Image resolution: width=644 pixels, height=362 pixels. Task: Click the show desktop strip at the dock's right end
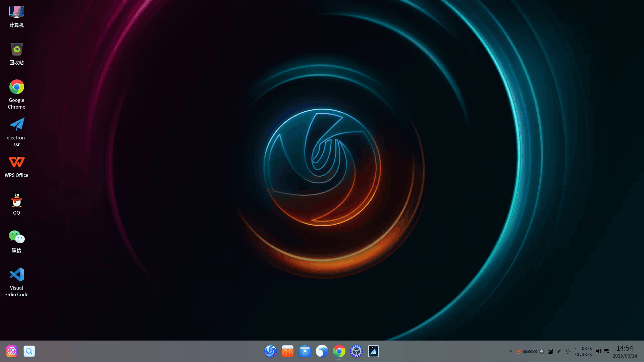point(642,351)
